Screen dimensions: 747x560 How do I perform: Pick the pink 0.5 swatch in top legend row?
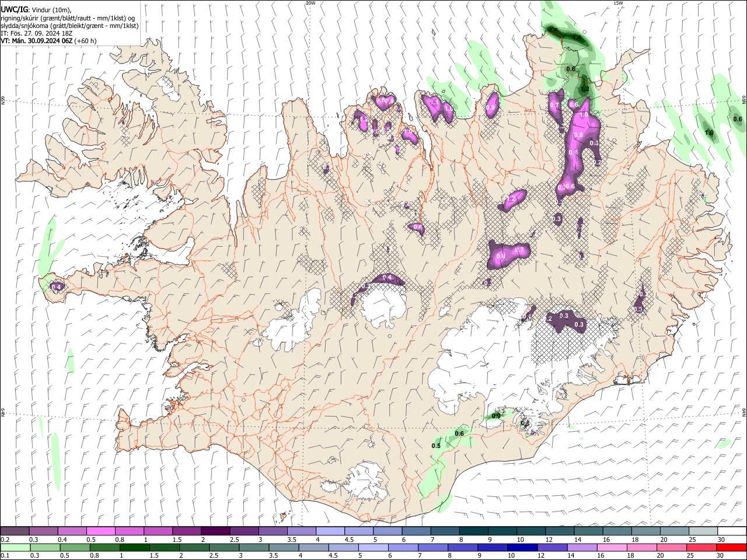100,531
